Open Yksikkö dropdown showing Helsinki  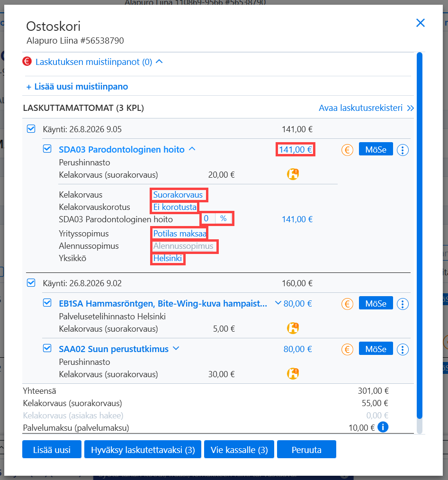tap(168, 259)
